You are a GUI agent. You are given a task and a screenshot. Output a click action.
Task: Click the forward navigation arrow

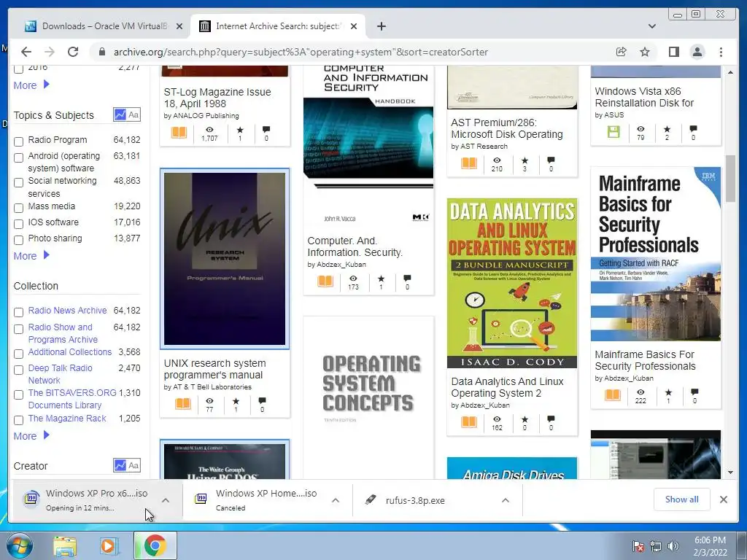(x=50, y=52)
